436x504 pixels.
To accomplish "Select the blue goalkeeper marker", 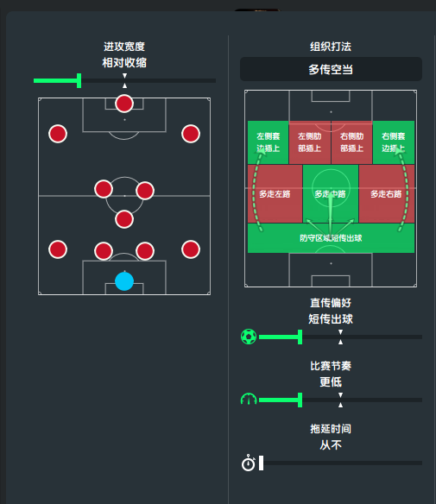I will tap(124, 281).
